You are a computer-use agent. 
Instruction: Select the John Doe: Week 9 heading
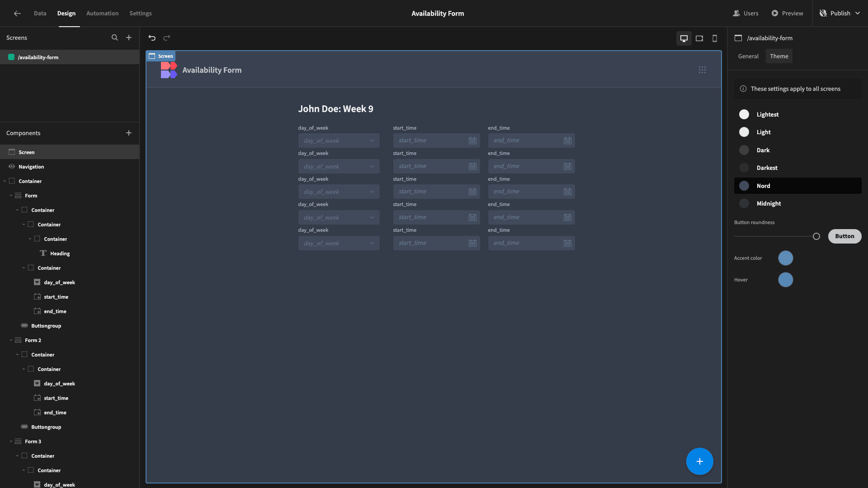coord(335,109)
